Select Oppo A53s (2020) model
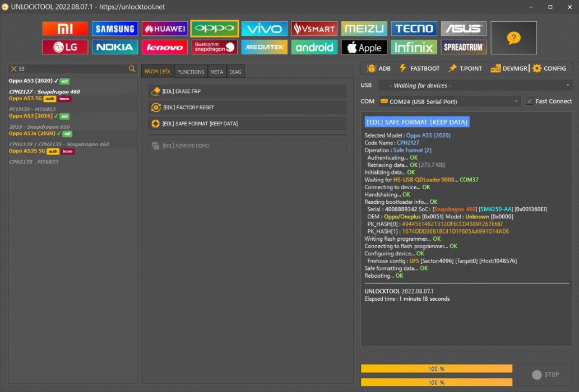This screenshot has height=392, width=579. click(32, 133)
